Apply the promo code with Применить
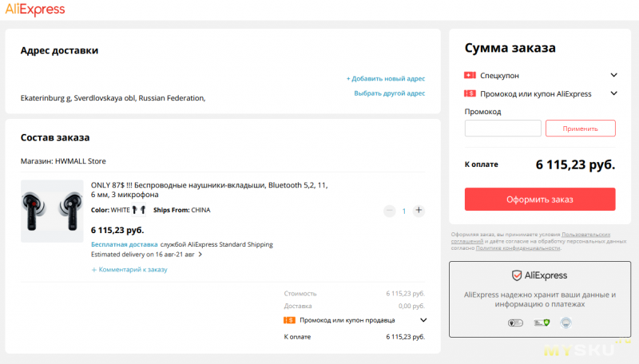 click(x=581, y=129)
